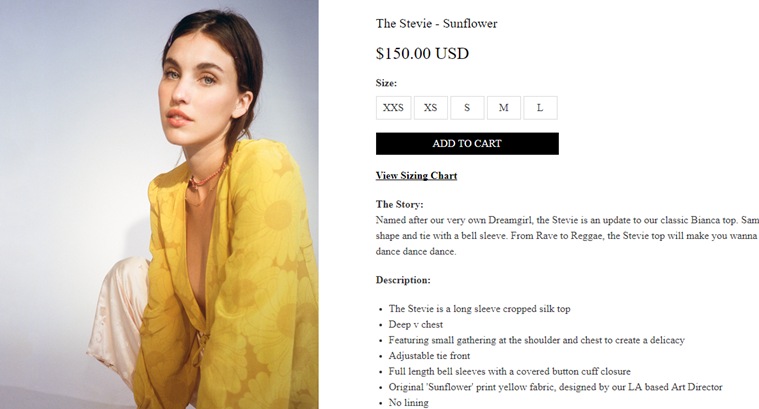Click the long sleeve cropped silk top bullet
This screenshot has width=759, height=409.
click(479, 309)
